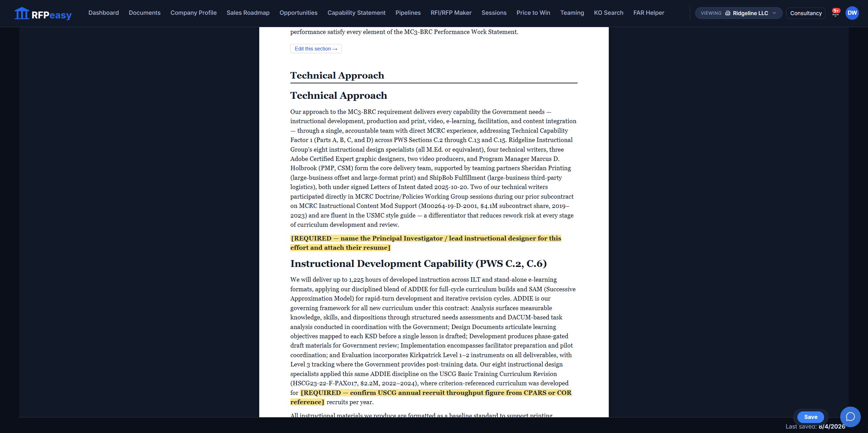Click the Consultancy button
The width and height of the screenshot is (868, 433).
806,13
